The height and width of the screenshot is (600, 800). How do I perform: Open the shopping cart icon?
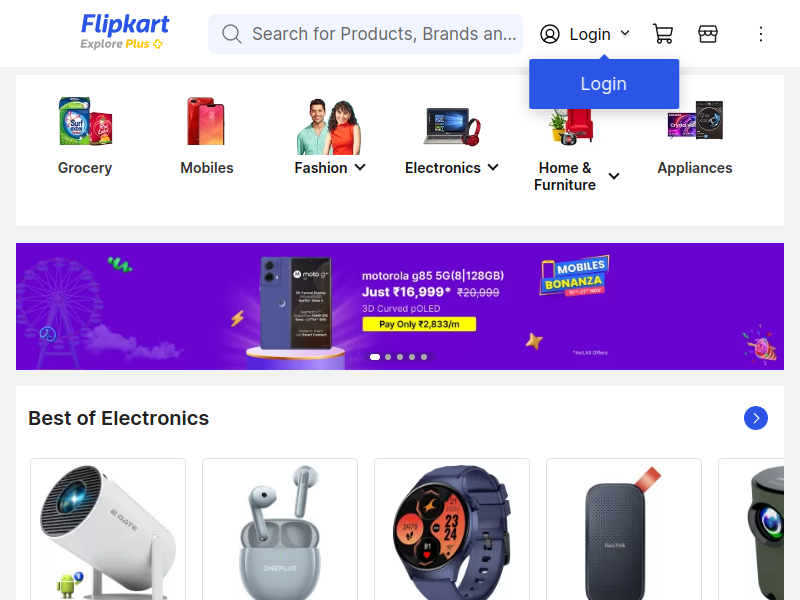coord(663,34)
